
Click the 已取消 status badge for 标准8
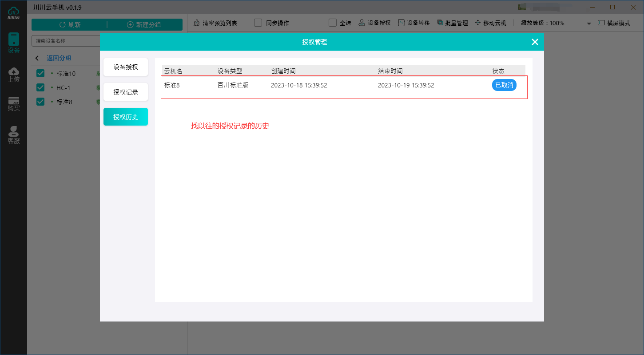(504, 85)
